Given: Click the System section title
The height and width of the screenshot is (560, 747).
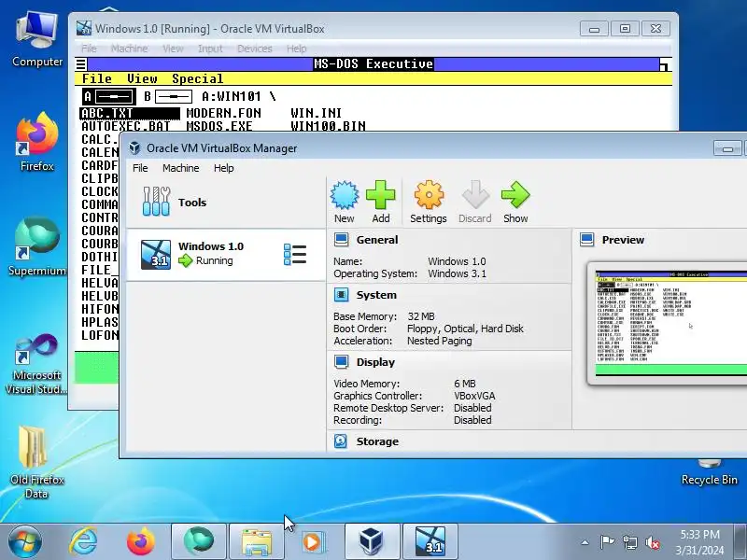Looking at the screenshot, I should (376, 295).
